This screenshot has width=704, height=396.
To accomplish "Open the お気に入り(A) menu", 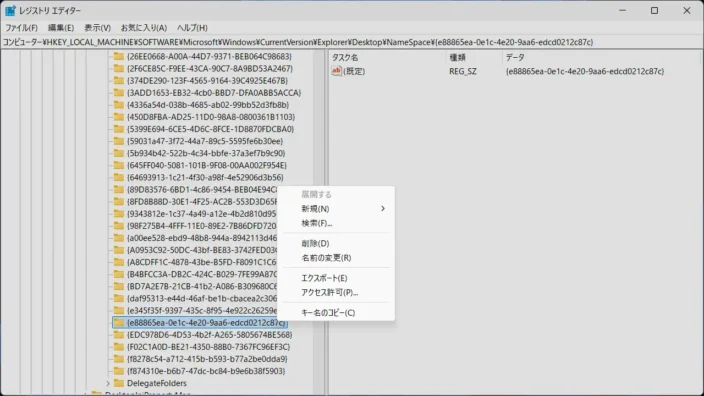I will [144, 28].
